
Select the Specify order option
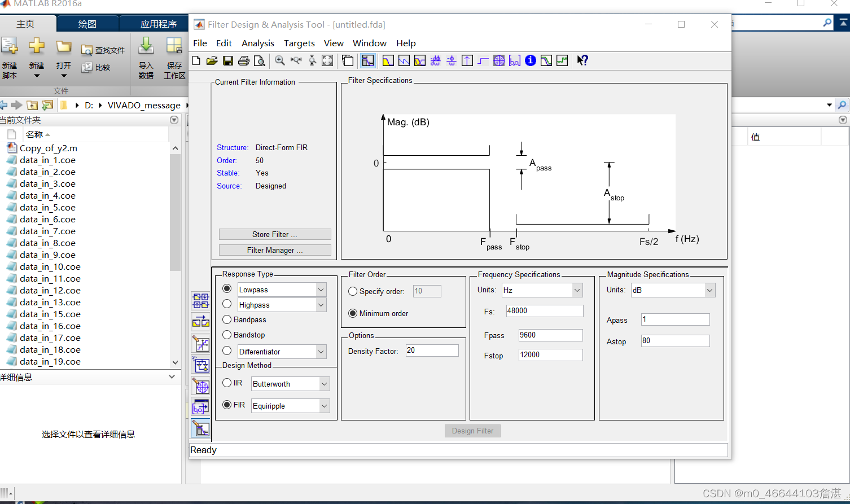pos(353,291)
